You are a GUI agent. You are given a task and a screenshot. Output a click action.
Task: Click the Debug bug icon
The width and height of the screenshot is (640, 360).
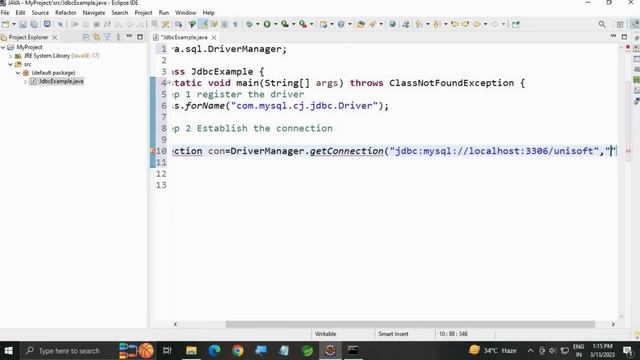(x=249, y=24)
